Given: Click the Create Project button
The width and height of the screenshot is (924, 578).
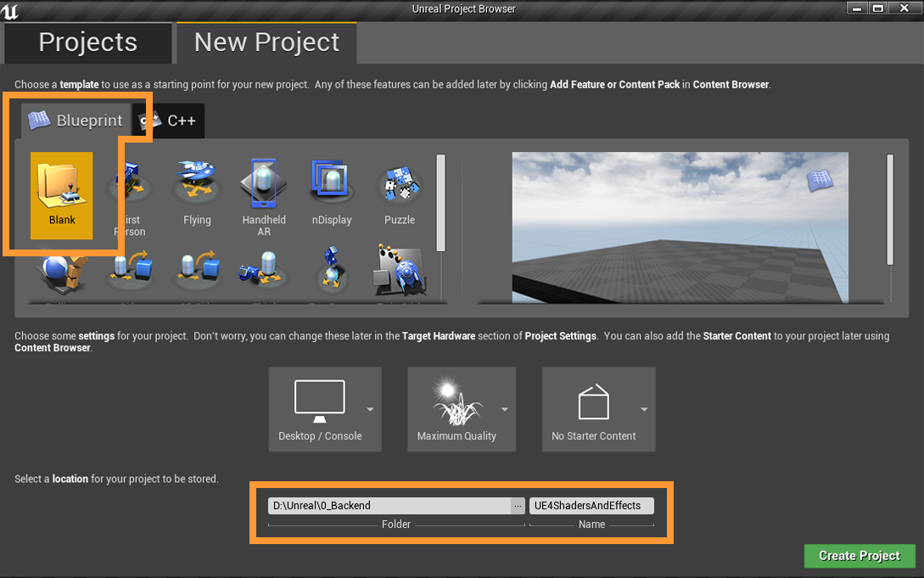Looking at the screenshot, I should click(x=859, y=556).
